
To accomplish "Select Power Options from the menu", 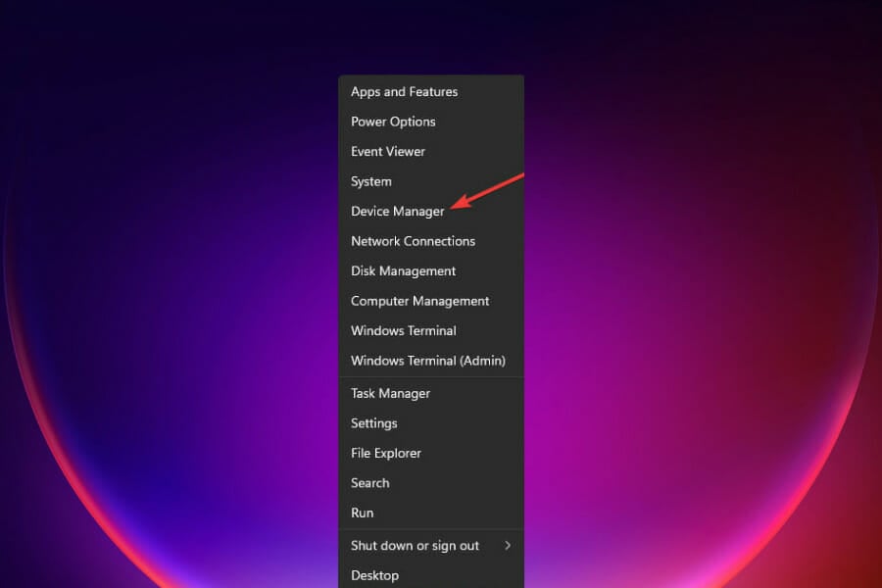I will click(x=431, y=122).
